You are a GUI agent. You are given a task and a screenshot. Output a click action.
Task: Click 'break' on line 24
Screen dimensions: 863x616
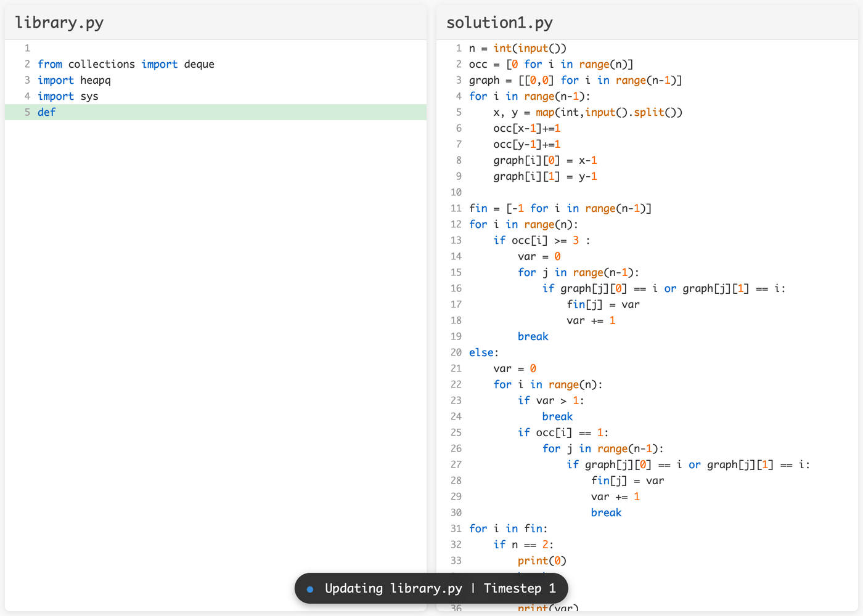[558, 416]
